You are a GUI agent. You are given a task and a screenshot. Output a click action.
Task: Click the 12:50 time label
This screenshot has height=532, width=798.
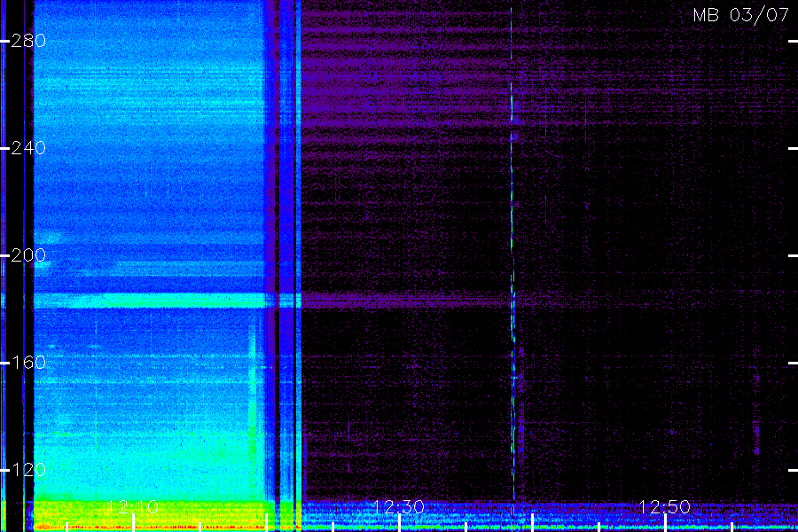[665, 507]
